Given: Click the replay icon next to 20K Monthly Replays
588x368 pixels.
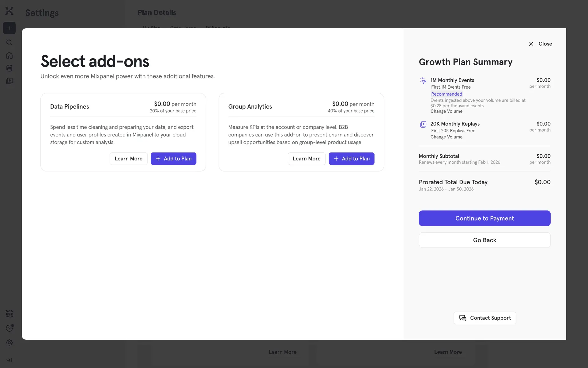Looking at the screenshot, I should [423, 125].
